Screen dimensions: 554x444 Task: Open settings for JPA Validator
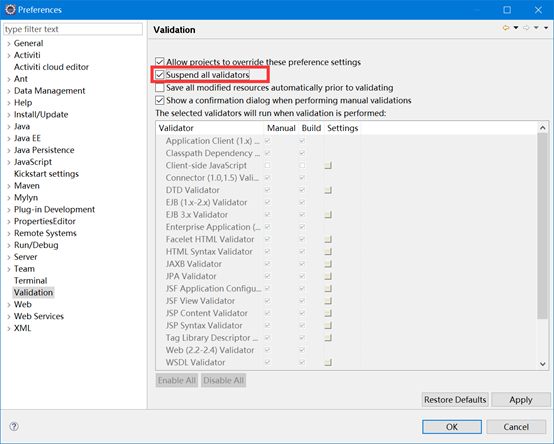tap(328, 276)
